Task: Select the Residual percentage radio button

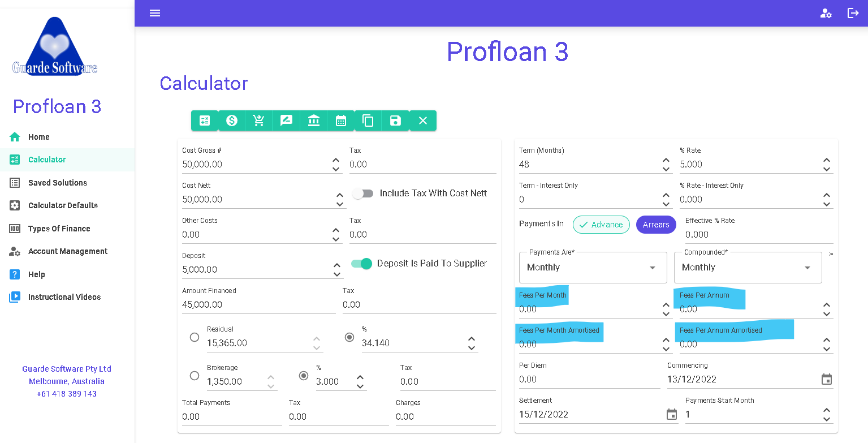Action: tap(349, 337)
